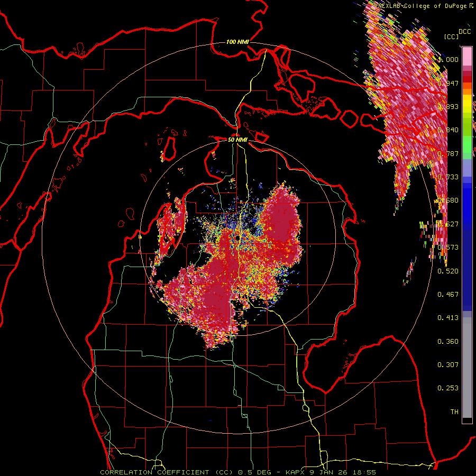Viewport: 476px width, 476px height.
Task: Click the TH threshold label in legend
Action: pyautogui.click(x=454, y=411)
